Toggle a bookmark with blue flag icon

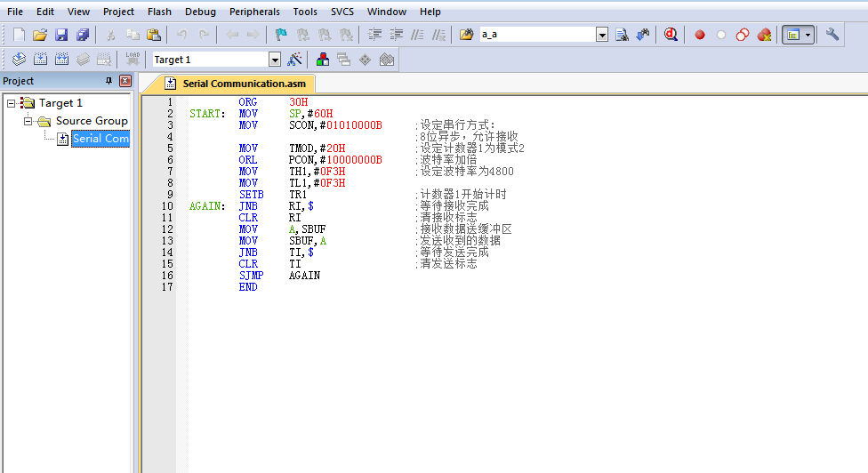[281, 35]
